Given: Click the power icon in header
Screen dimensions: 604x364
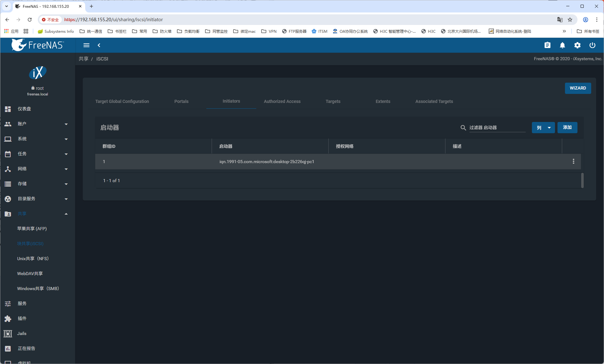Looking at the screenshot, I should (x=592, y=45).
